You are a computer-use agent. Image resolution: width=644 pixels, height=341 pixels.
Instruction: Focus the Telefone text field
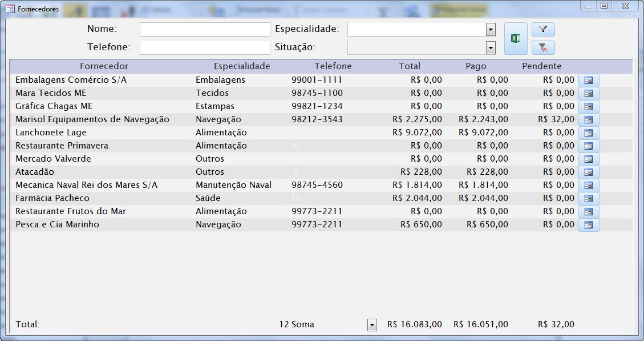[204, 48]
